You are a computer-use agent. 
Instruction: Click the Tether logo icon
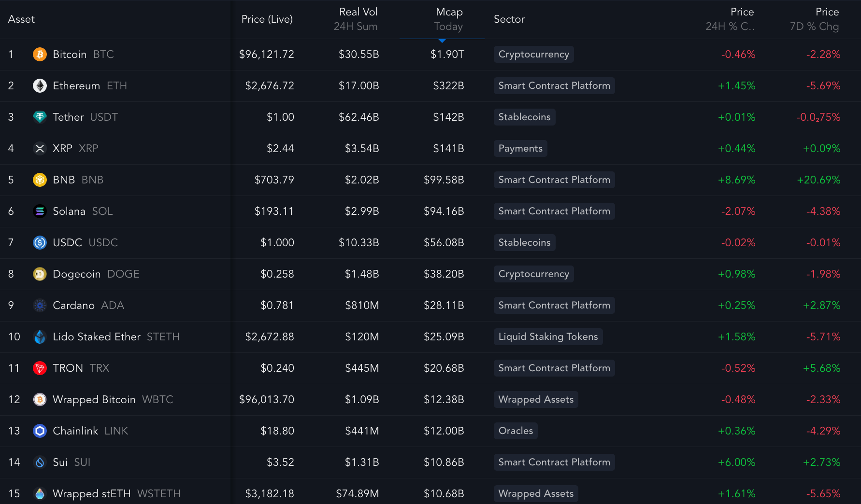point(40,117)
